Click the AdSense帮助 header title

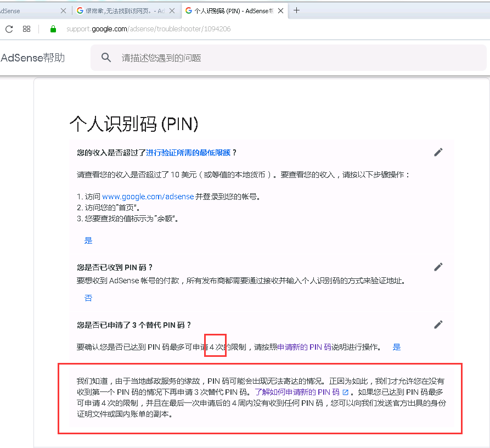click(x=32, y=58)
